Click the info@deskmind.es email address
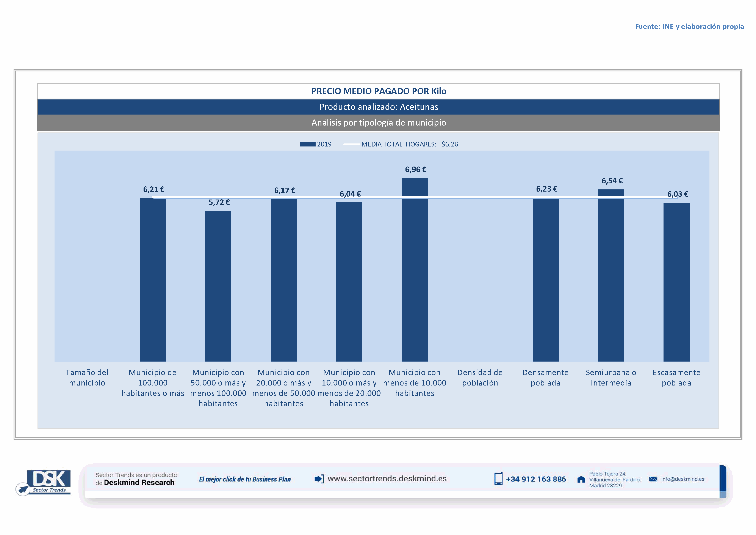Screen dimensions: 756x535 (682, 479)
